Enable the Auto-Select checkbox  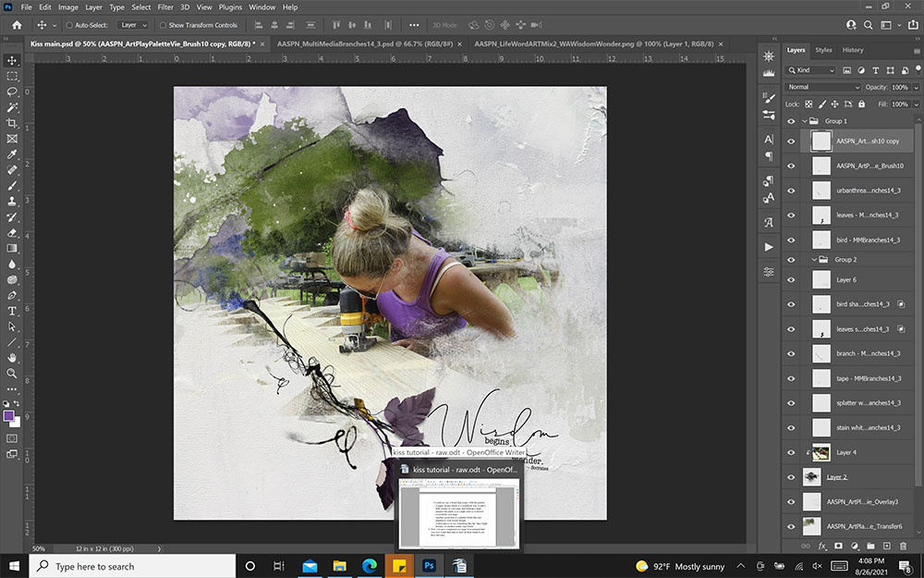pos(69,25)
